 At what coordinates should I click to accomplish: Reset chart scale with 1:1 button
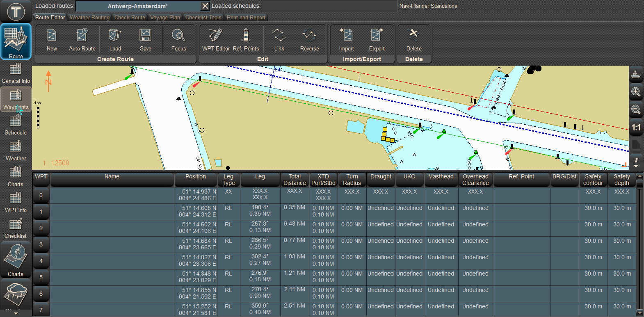click(x=636, y=128)
